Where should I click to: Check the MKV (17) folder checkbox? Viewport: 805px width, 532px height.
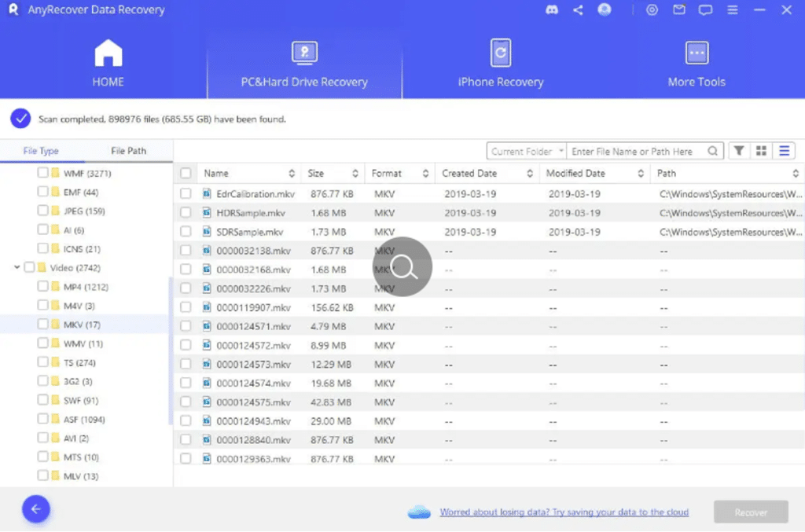[43, 324]
